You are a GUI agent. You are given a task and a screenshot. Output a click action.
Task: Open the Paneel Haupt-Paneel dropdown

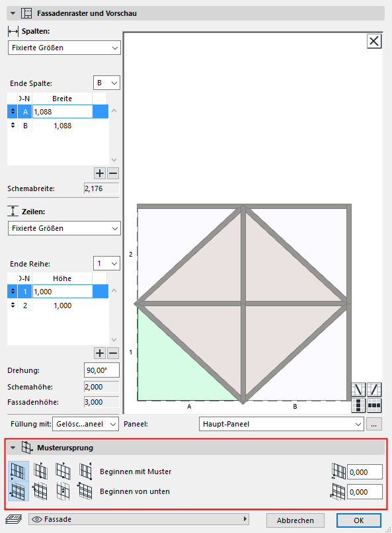[281, 425]
